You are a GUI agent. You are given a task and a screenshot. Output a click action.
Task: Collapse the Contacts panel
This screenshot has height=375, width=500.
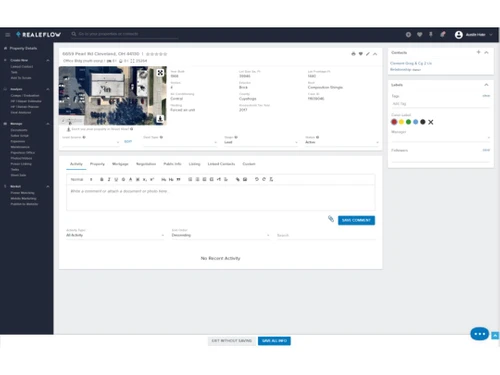pos(486,52)
